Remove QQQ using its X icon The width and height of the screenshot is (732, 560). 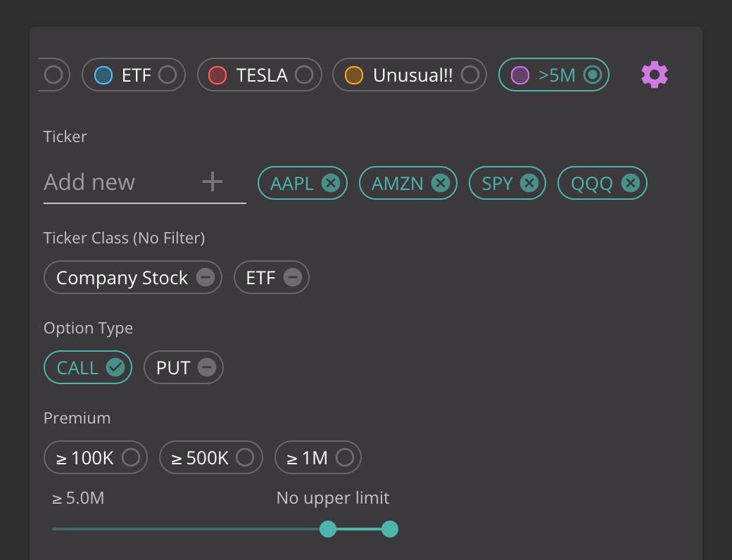pyautogui.click(x=630, y=183)
